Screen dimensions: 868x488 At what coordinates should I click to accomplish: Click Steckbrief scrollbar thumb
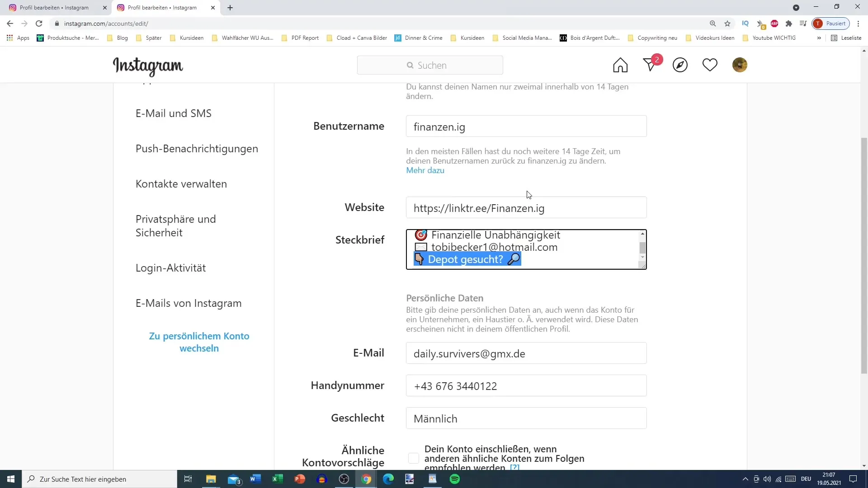(642, 247)
